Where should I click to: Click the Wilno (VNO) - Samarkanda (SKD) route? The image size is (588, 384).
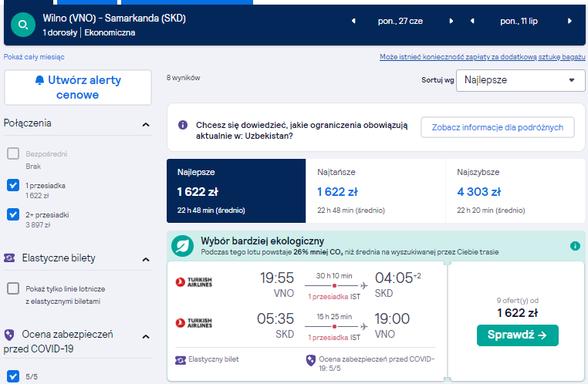click(114, 18)
